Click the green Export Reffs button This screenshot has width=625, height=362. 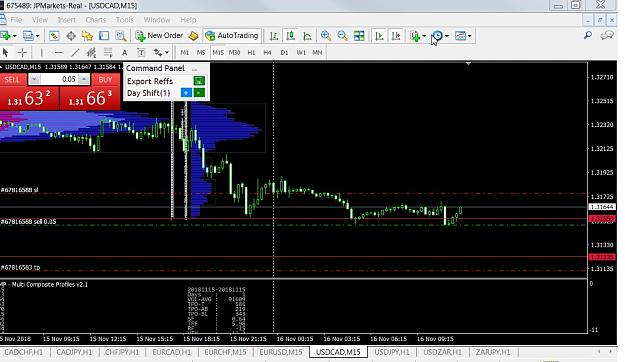click(x=199, y=81)
